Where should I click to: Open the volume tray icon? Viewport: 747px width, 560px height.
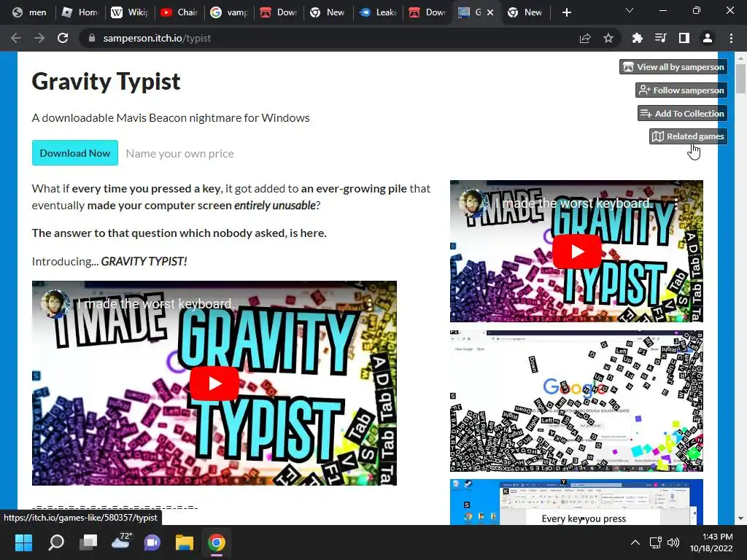pos(673,542)
